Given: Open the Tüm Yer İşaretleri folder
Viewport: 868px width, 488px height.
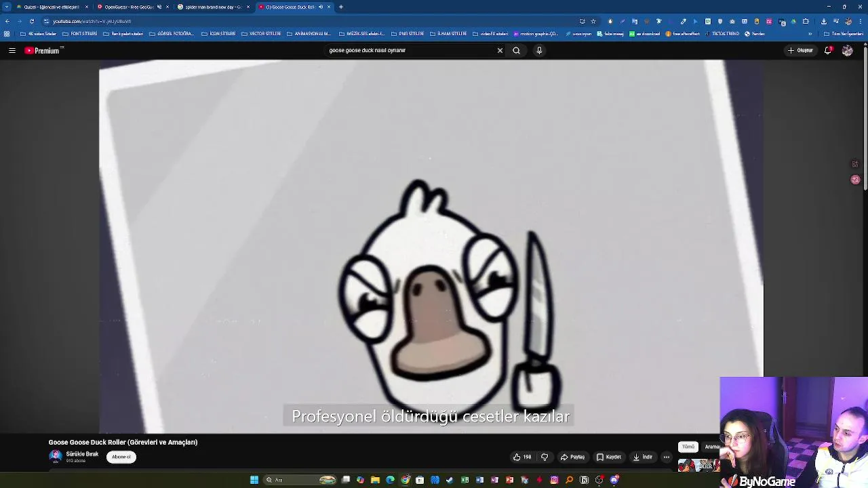Looking at the screenshot, I should point(844,34).
